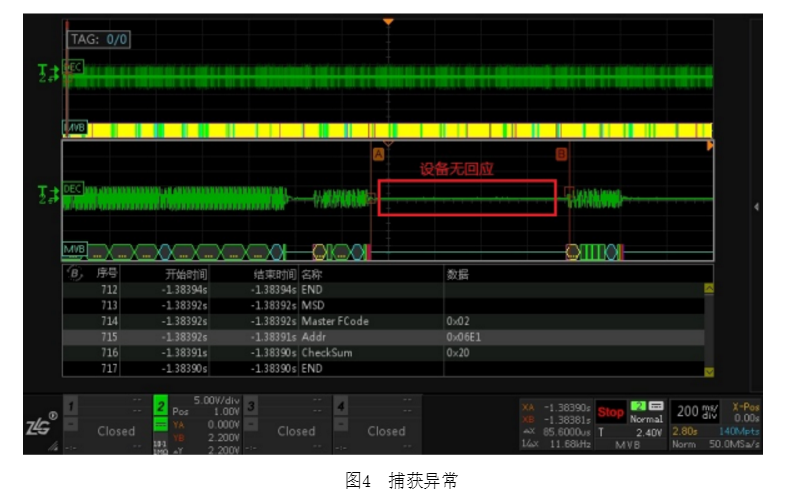805x498 pixels.
Task: Click the minus button under channel 4
Action: tap(340, 424)
